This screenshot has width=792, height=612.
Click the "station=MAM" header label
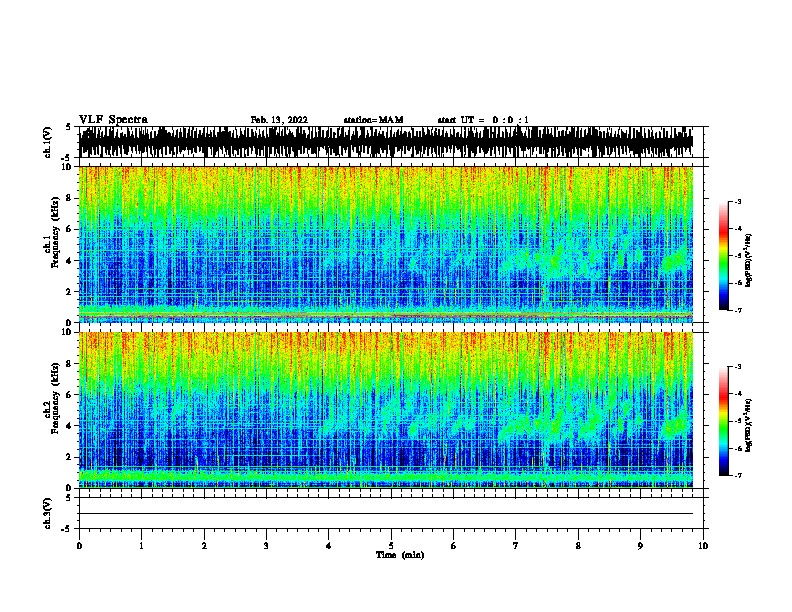[x=373, y=120]
